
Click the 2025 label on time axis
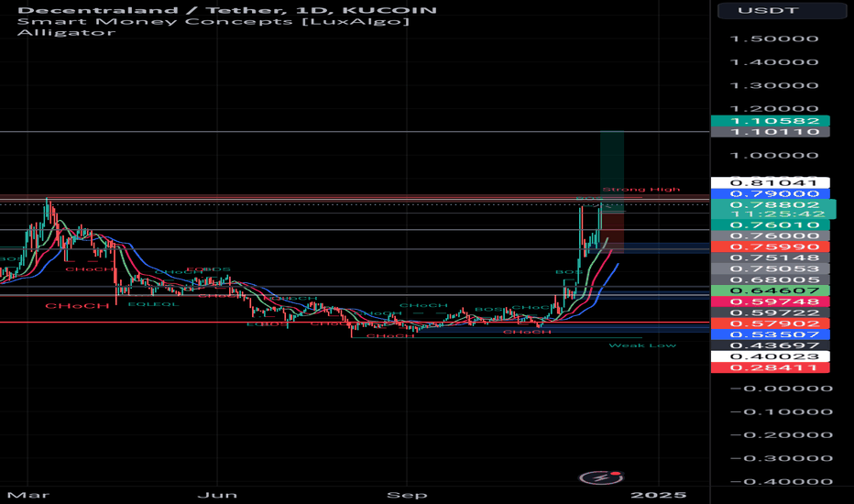coord(659,495)
